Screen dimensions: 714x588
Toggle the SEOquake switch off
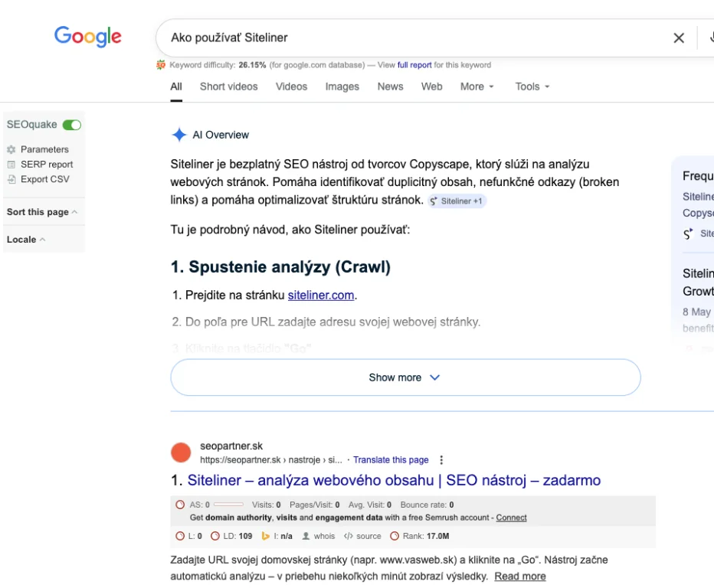(72, 125)
